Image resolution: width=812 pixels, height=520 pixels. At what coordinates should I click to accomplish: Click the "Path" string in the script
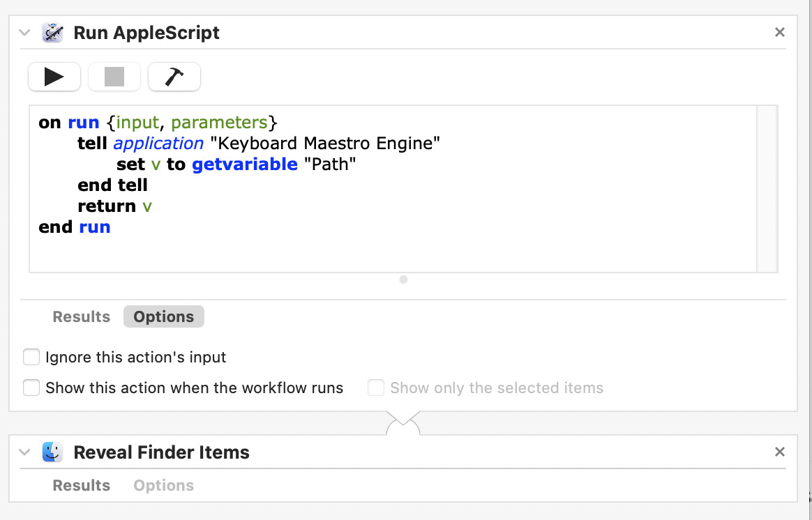(330, 165)
